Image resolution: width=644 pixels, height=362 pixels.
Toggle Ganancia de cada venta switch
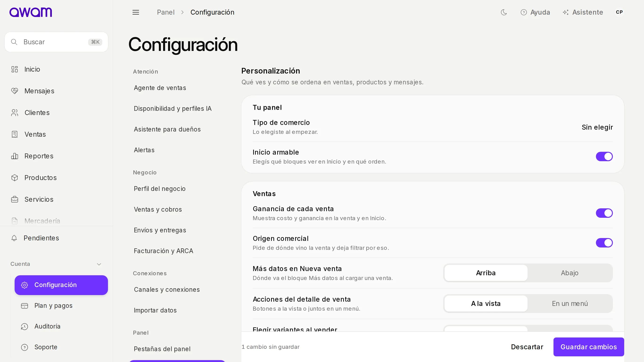(604, 213)
